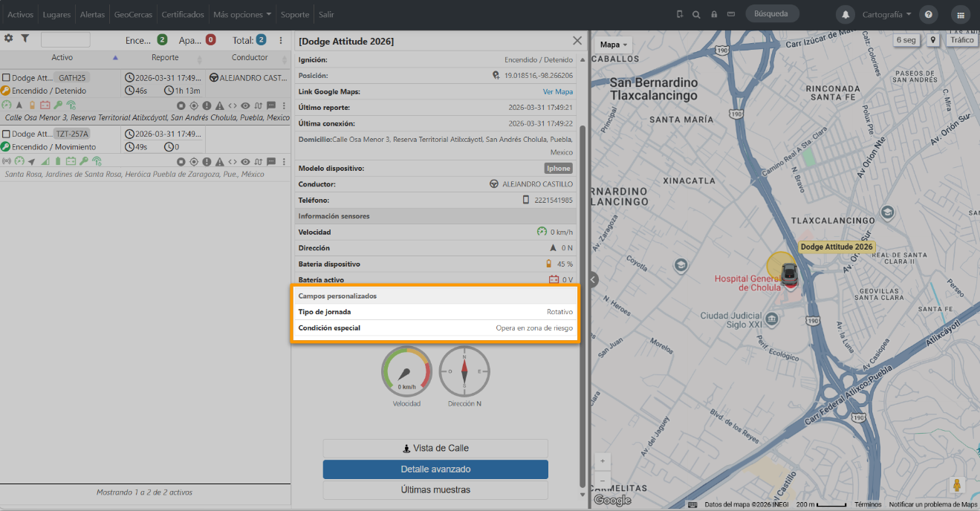Viewport: 980px width, 511px height.
Task: Click the Vista de Calle button
Action: click(435, 449)
